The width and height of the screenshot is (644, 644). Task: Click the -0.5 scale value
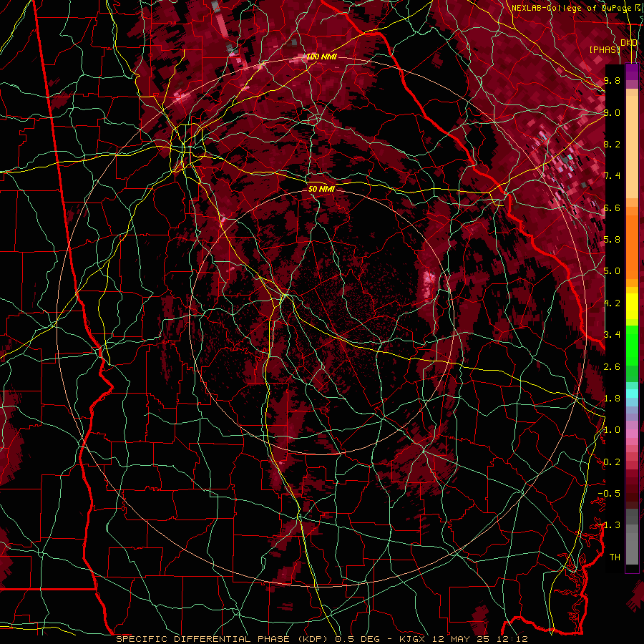pyautogui.click(x=609, y=494)
